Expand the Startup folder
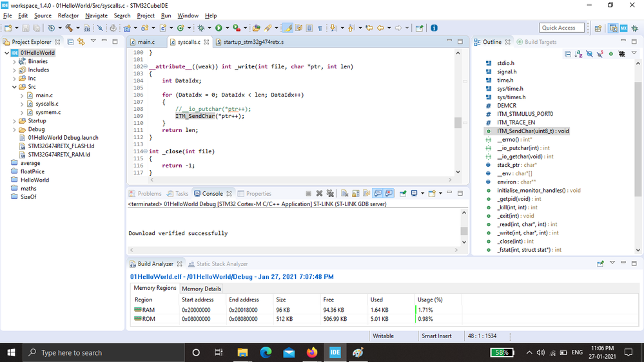This screenshot has width=644, height=362. pyautogui.click(x=14, y=121)
